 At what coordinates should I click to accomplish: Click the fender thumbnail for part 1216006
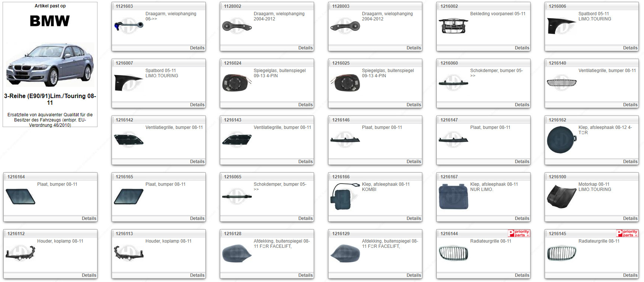pos(561,26)
